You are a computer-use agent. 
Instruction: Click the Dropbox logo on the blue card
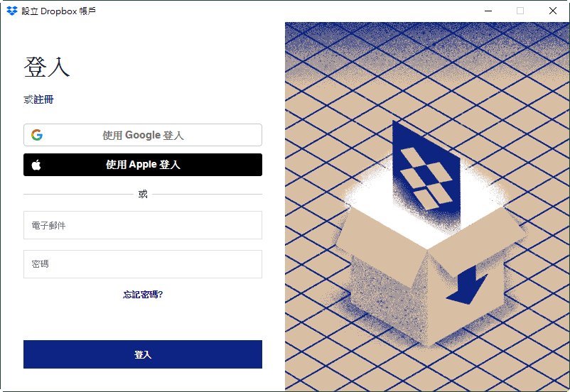point(426,178)
